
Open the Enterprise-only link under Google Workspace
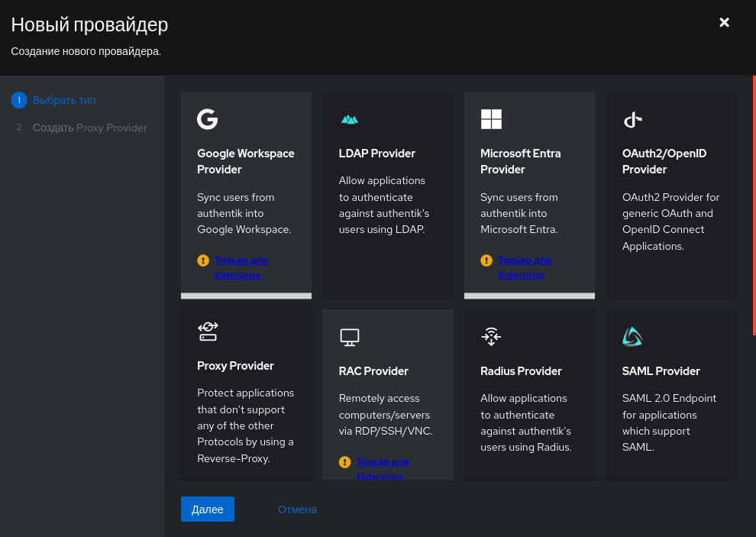coord(241,267)
